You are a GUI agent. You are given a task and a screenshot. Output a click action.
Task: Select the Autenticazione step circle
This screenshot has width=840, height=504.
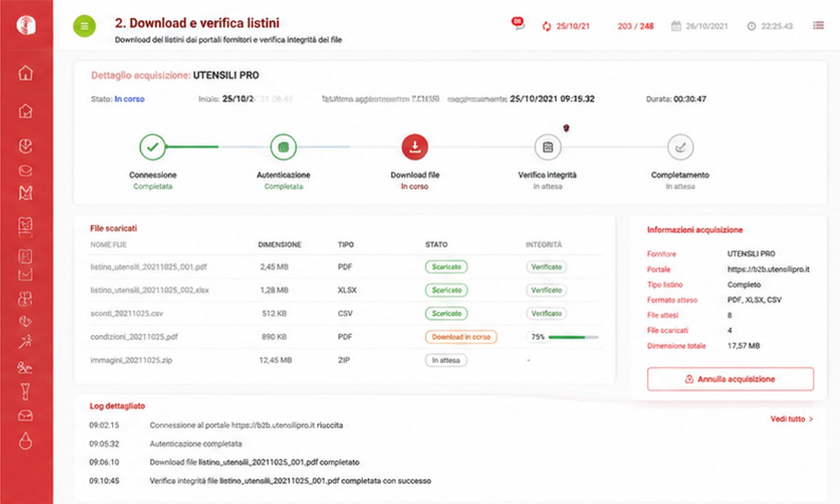click(x=283, y=147)
